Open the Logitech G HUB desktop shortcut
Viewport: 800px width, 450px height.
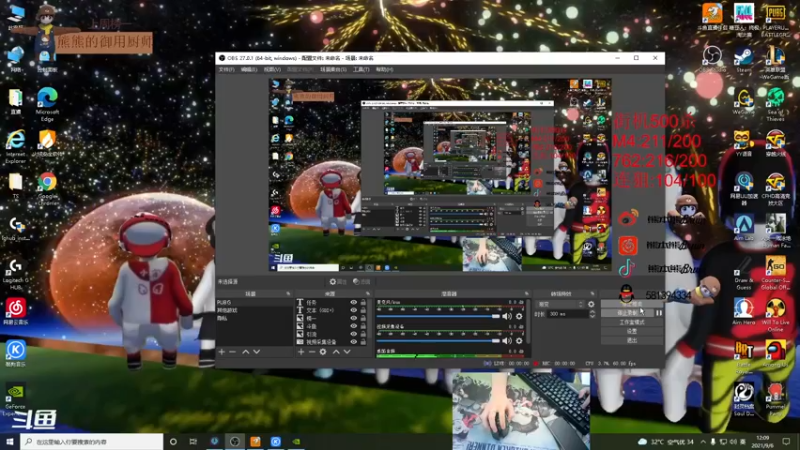click(15, 274)
